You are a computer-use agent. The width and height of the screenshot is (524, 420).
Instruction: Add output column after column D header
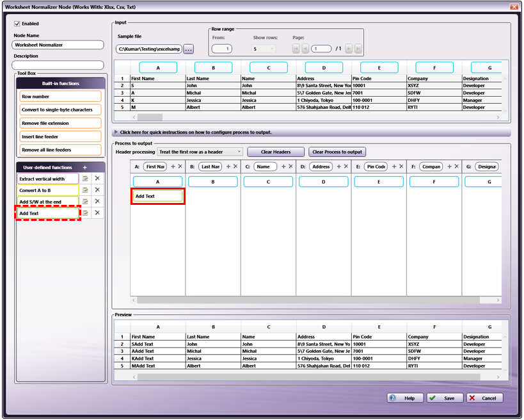[x=339, y=166]
